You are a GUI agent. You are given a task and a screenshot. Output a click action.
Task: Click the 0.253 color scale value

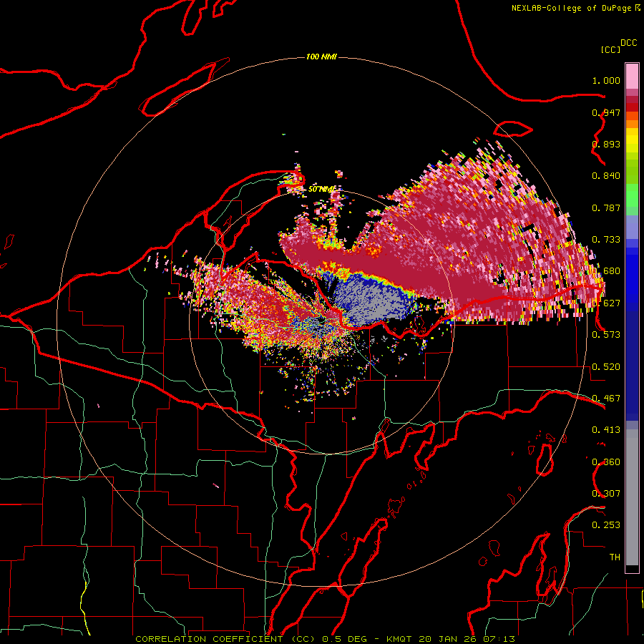(606, 525)
